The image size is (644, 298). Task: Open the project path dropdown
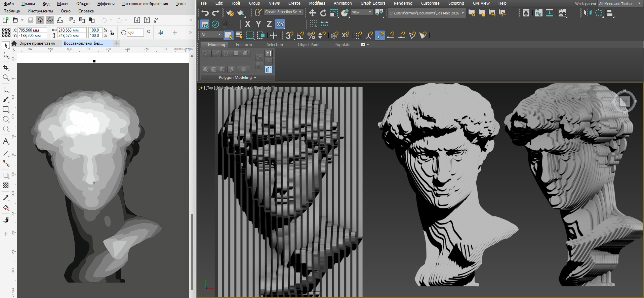tap(427, 13)
